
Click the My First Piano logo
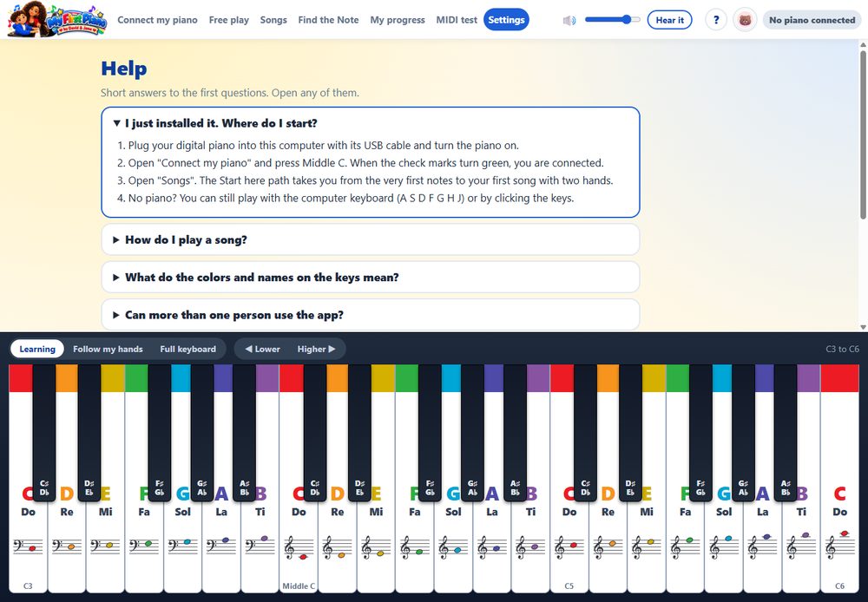click(57, 20)
